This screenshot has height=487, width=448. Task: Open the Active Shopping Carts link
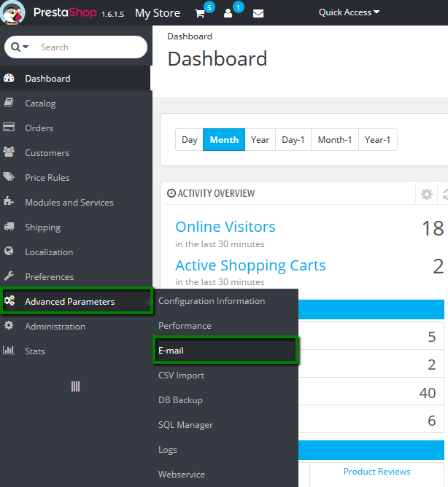(x=250, y=265)
